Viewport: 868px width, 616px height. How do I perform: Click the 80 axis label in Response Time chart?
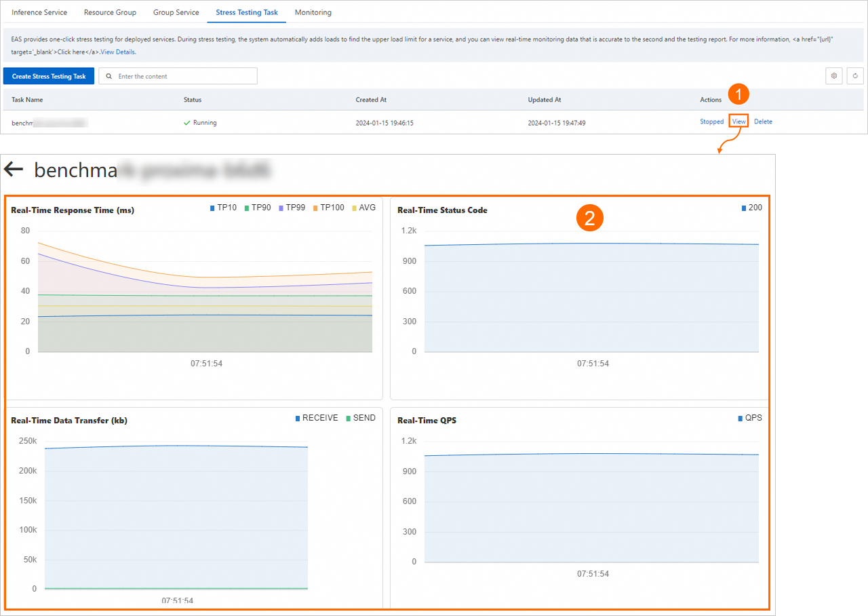click(26, 231)
